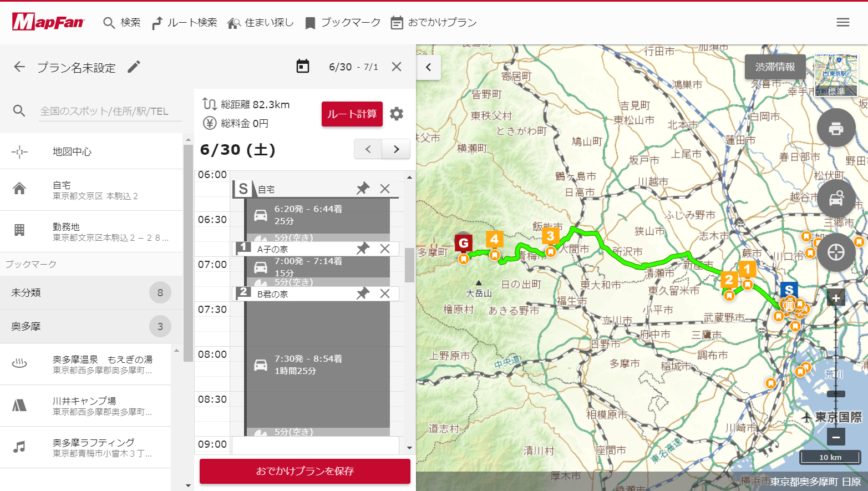The image size is (868, 491).
Task: Select 地図中心 map center option
Action: click(x=91, y=151)
